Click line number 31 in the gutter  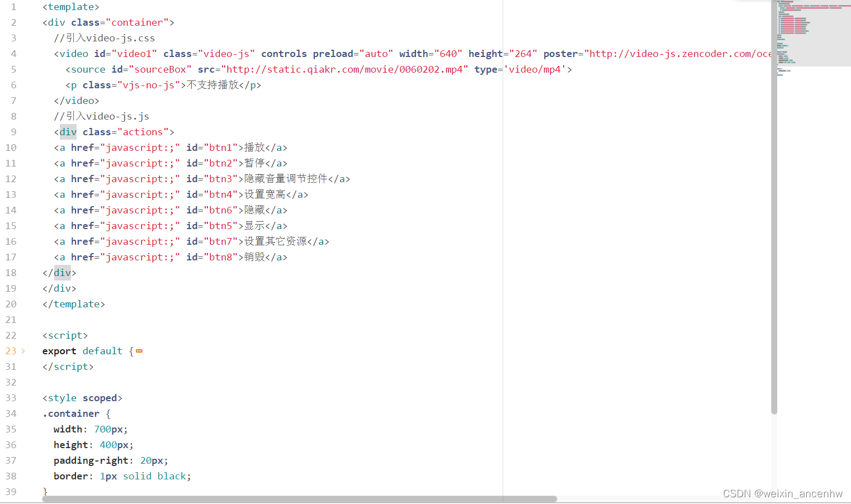coord(11,367)
